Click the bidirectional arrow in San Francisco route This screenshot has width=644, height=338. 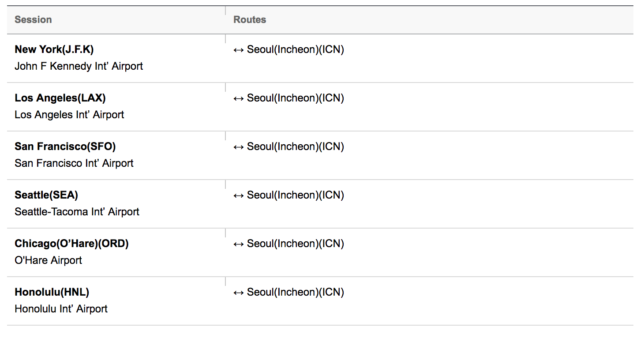pos(239,147)
